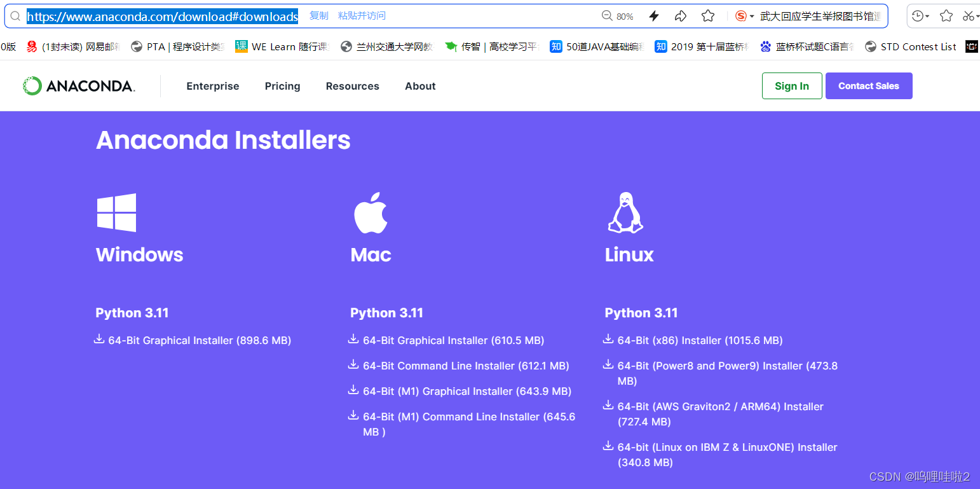Open the Pricing menu item
The height and width of the screenshot is (489, 980).
(x=283, y=86)
